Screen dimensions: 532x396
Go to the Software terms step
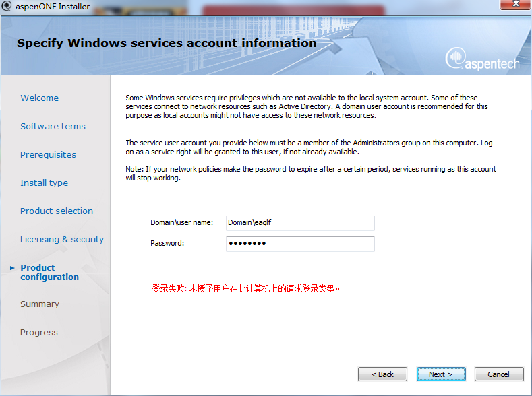pyautogui.click(x=53, y=127)
